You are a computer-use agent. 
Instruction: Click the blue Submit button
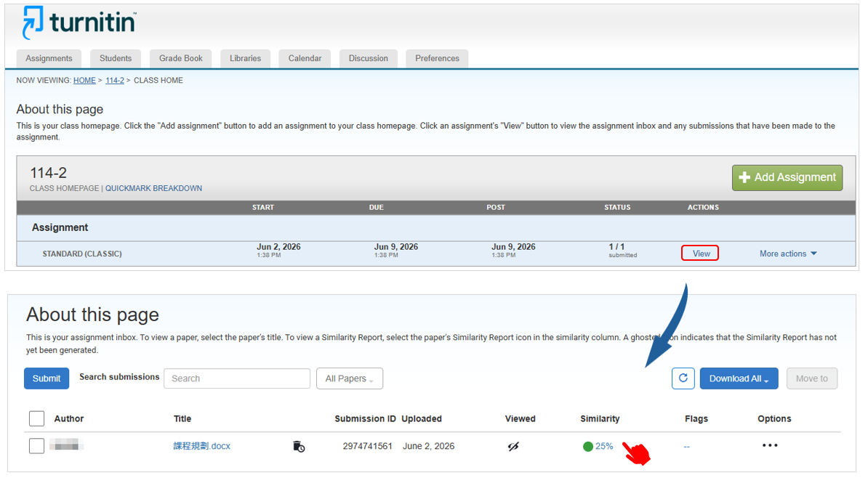(47, 378)
